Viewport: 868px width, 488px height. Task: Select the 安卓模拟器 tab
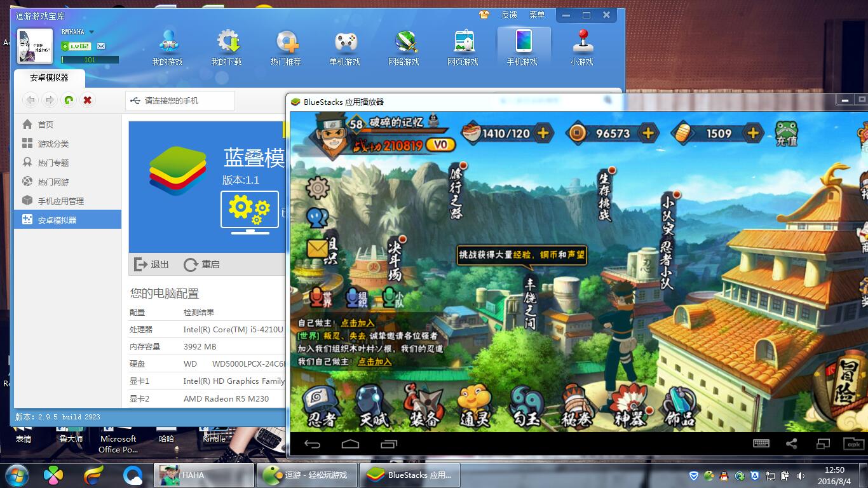click(x=49, y=78)
